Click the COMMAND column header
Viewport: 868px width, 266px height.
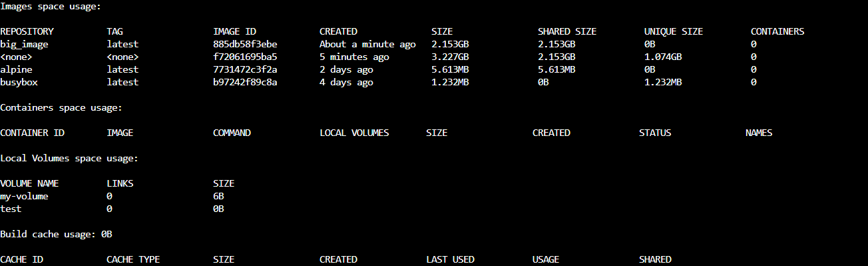click(x=232, y=133)
